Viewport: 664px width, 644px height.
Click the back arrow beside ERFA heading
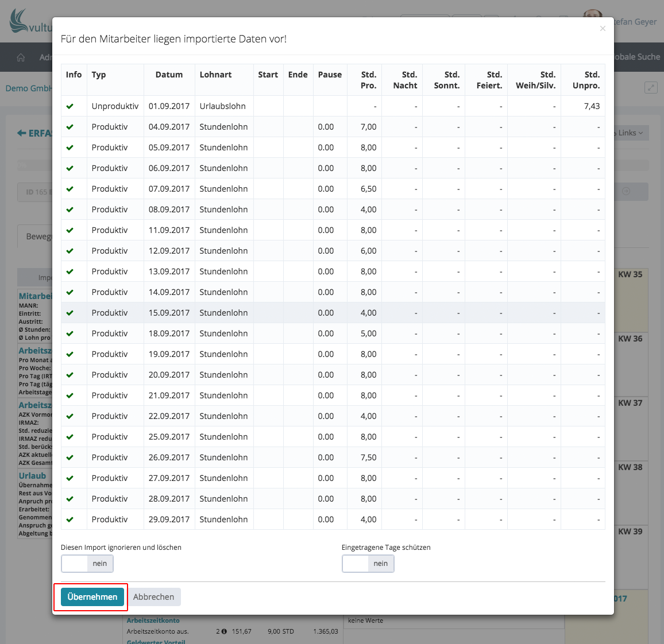[x=21, y=133]
